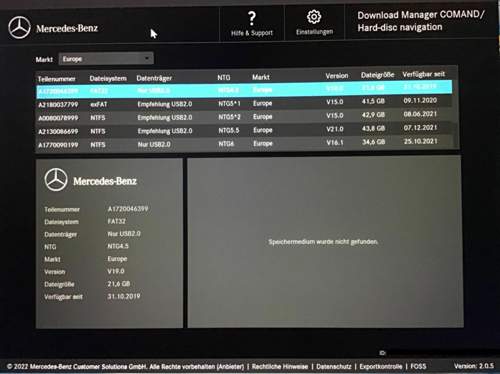Screen dimensions: 500x374
Task: Click NTG6 cell
Action: click(226, 144)
